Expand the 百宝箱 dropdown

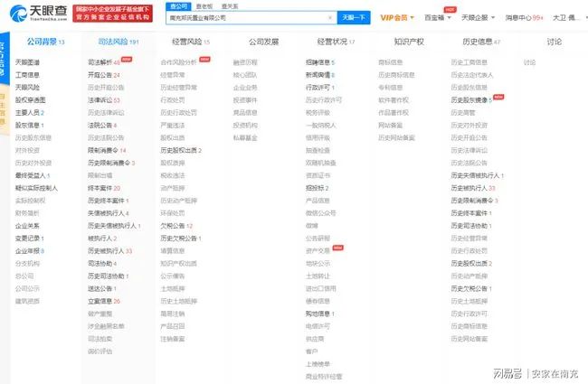(x=438, y=17)
